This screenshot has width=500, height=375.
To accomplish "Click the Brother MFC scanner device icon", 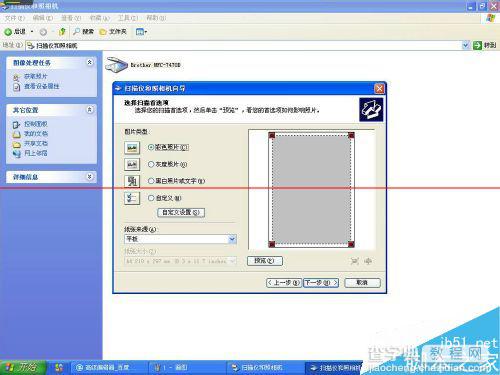I will click(116, 65).
